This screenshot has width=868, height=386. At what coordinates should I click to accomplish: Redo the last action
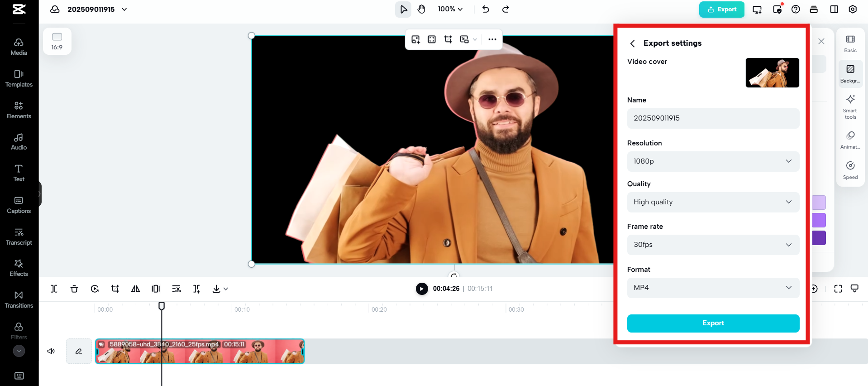[506, 9]
